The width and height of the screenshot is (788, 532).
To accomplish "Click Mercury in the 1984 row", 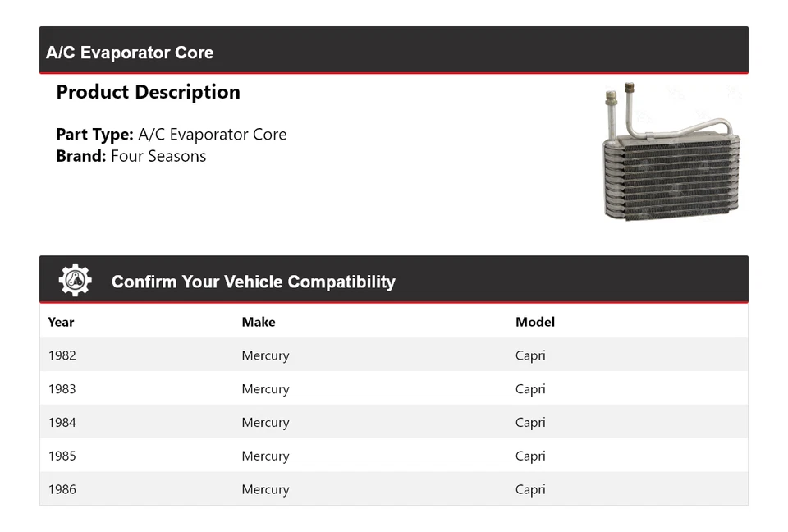I will tap(265, 423).
